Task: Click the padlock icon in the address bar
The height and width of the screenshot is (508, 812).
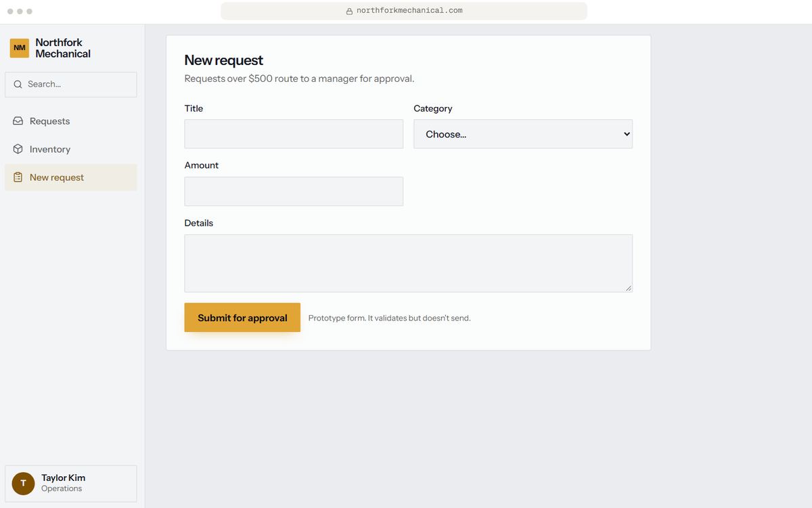Action: pos(349,12)
